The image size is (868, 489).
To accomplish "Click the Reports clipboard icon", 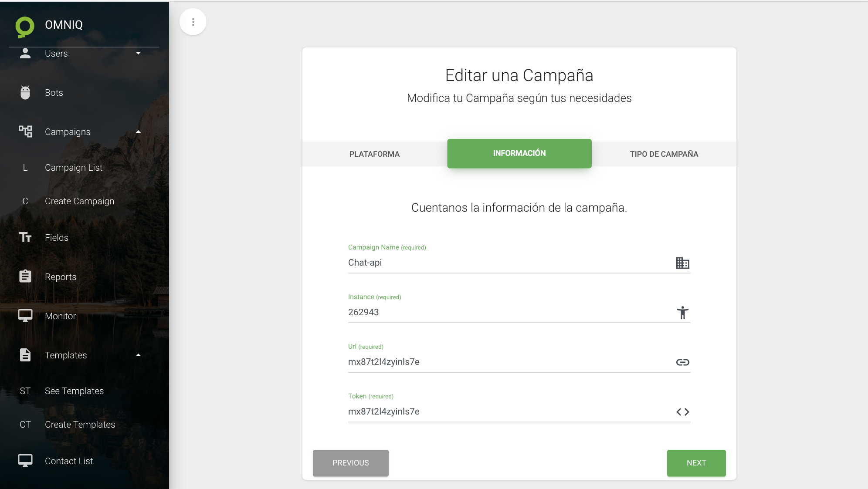I will click(x=25, y=277).
